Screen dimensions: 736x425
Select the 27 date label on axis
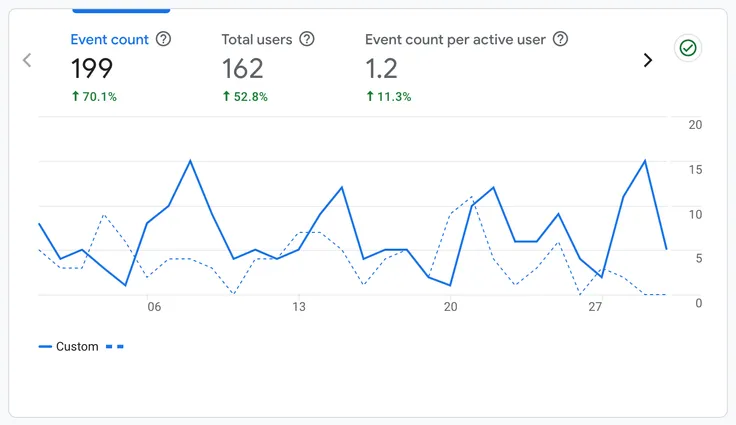pos(595,307)
